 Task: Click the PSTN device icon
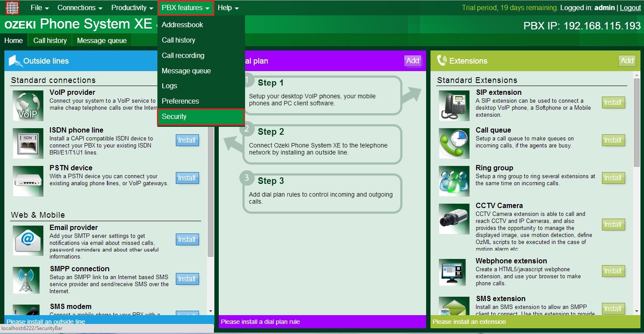pos(28,181)
